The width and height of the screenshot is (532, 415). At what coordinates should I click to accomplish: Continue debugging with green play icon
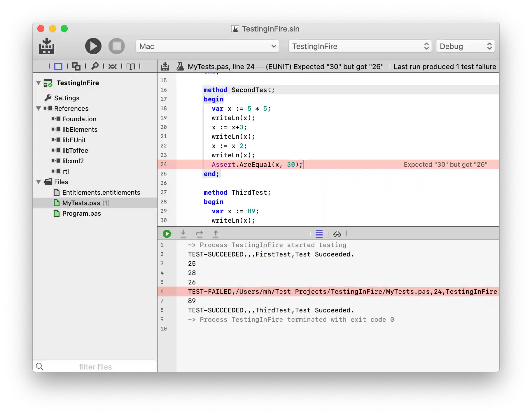(167, 234)
